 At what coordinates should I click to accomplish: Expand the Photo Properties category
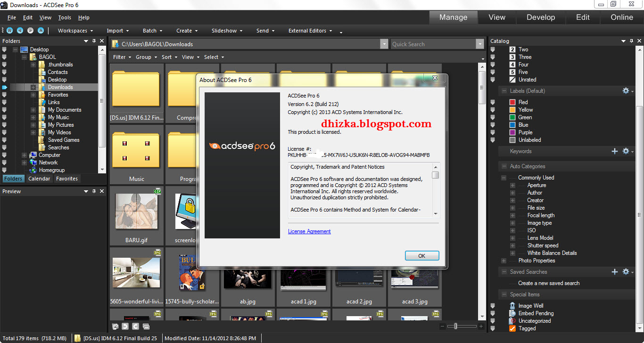tap(504, 261)
